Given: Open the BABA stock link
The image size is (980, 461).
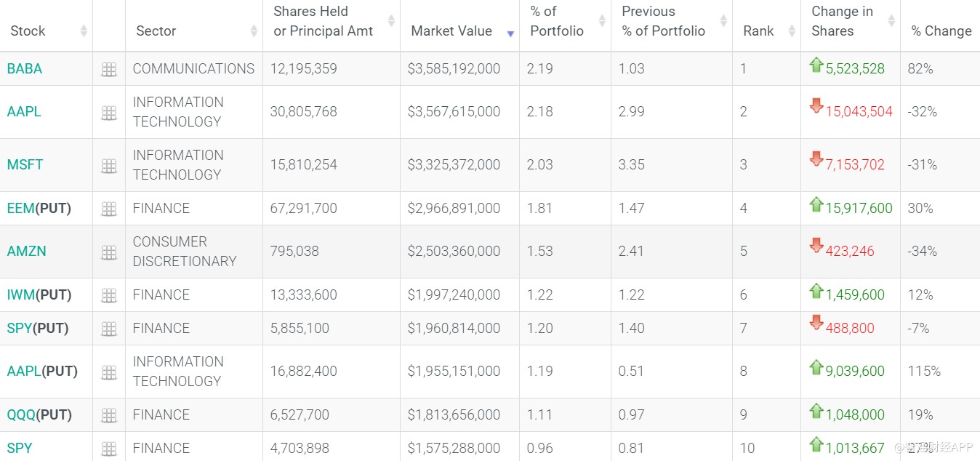Looking at the screenshot, I should [x=25, y=69].
